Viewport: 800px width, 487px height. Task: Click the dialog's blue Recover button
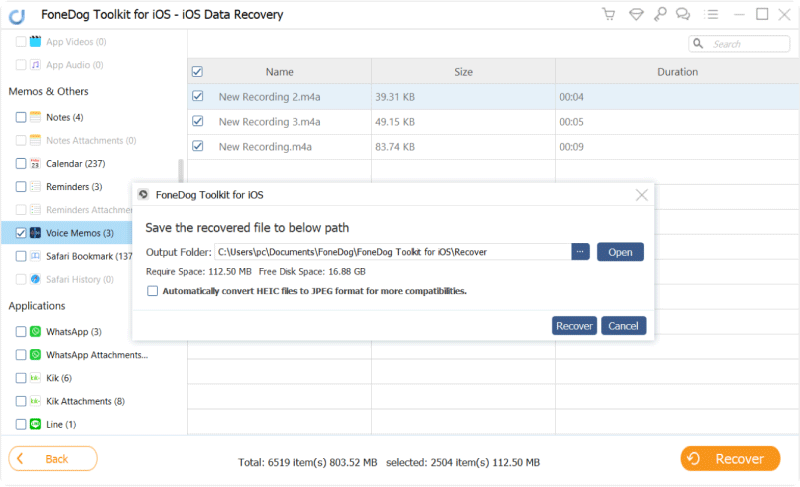point(574,326)
